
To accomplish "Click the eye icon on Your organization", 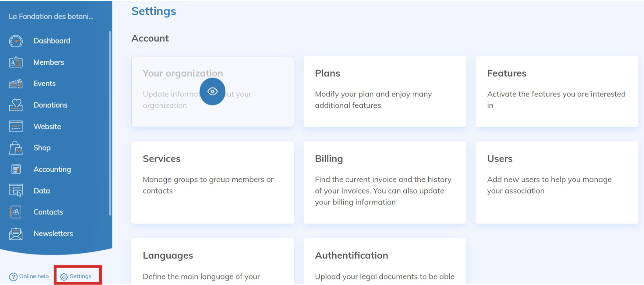I will point(213,92).
